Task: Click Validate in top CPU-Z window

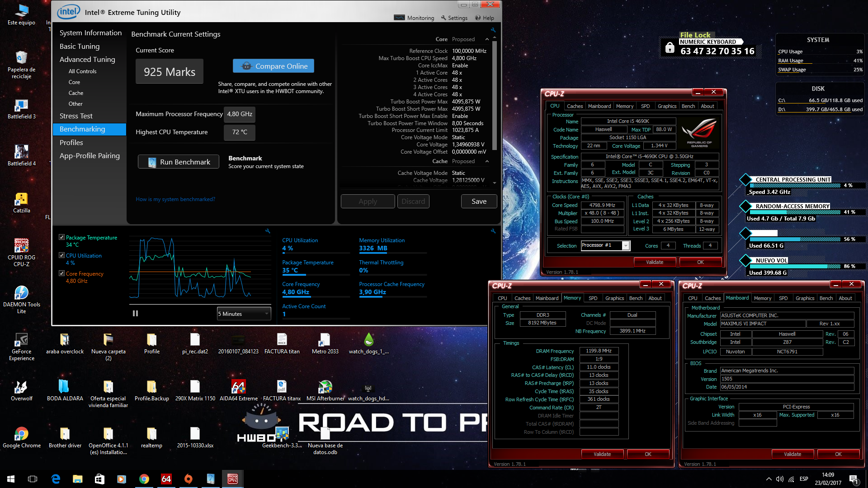Action: point(655,262)
